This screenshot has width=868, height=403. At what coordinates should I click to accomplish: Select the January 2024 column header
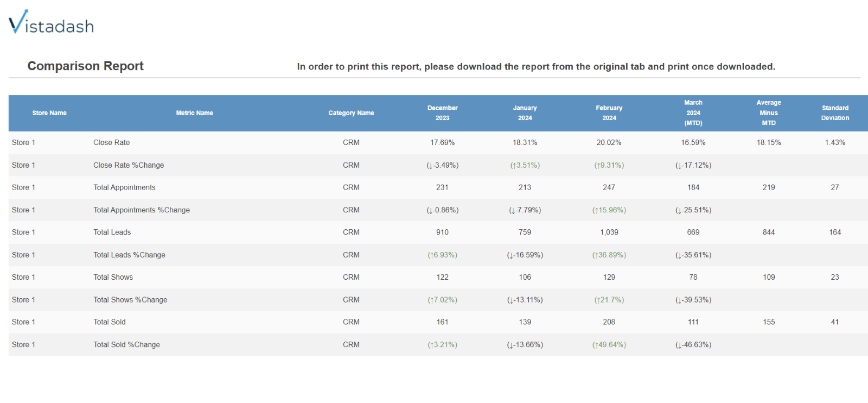coord(525,113)
